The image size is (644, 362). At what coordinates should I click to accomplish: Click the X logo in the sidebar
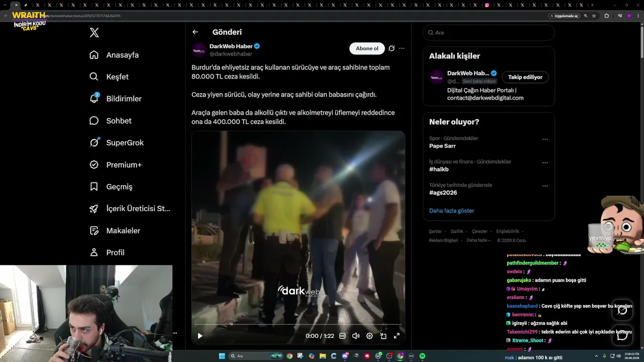(94, 33)
